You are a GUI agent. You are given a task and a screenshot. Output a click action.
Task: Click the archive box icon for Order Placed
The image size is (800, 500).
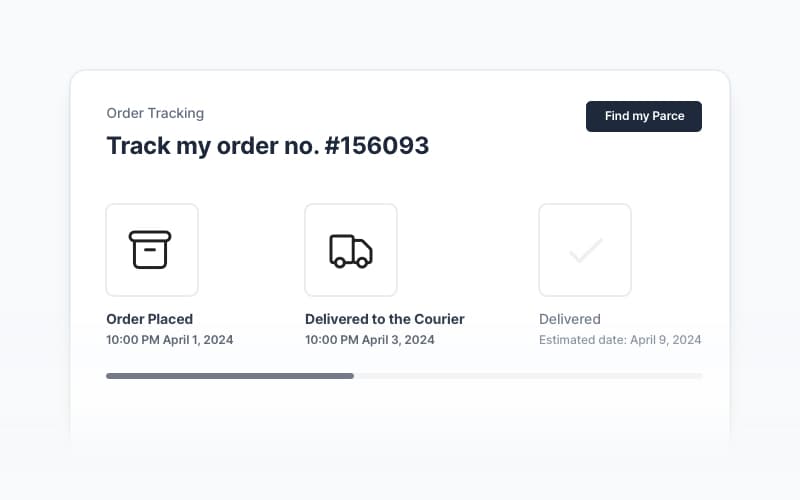click(x=151, y=250)
